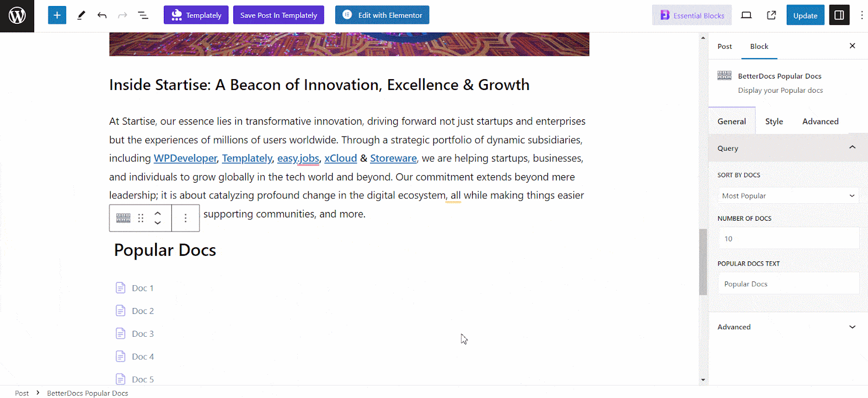The height and width of the screenshot is (398, 868).
Task: Click the block drag handle icon
Action: (141, 218)
